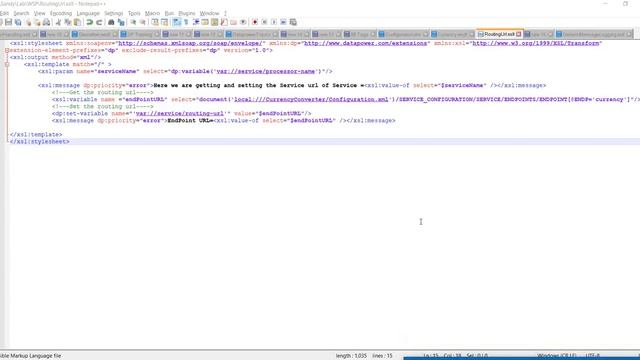Toggle the Word Wrap toolbar button
640x360 pixels.
tap(176, 22)
